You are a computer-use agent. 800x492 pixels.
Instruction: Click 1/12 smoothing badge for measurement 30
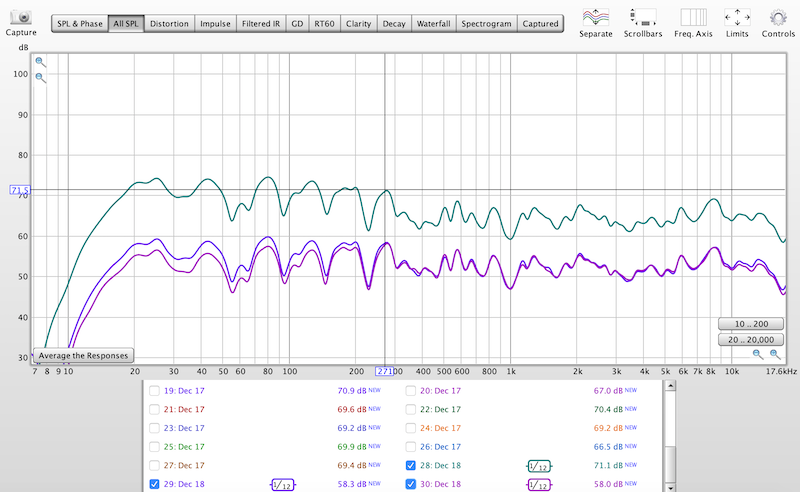coord(539,484)
